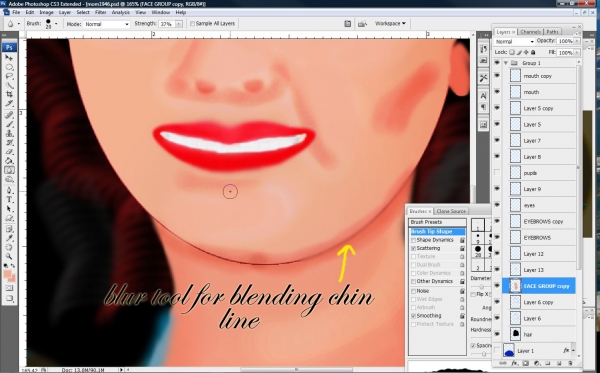Open the Paragraph panel dock icon
The image size is (600, 373).
(x=483, y=107)
